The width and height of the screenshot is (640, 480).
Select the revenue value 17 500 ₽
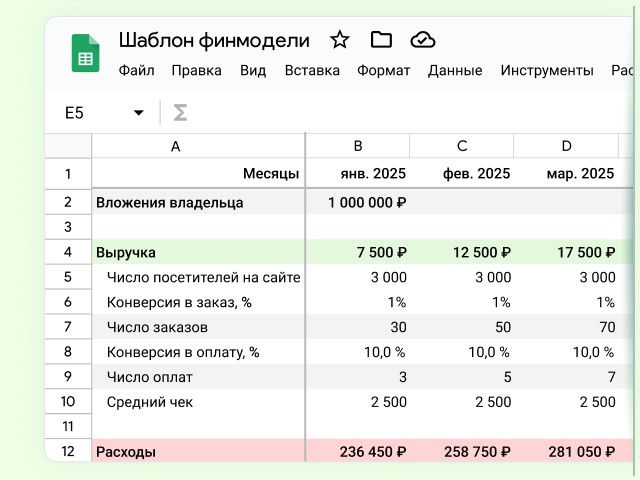(x=566, y=252)
